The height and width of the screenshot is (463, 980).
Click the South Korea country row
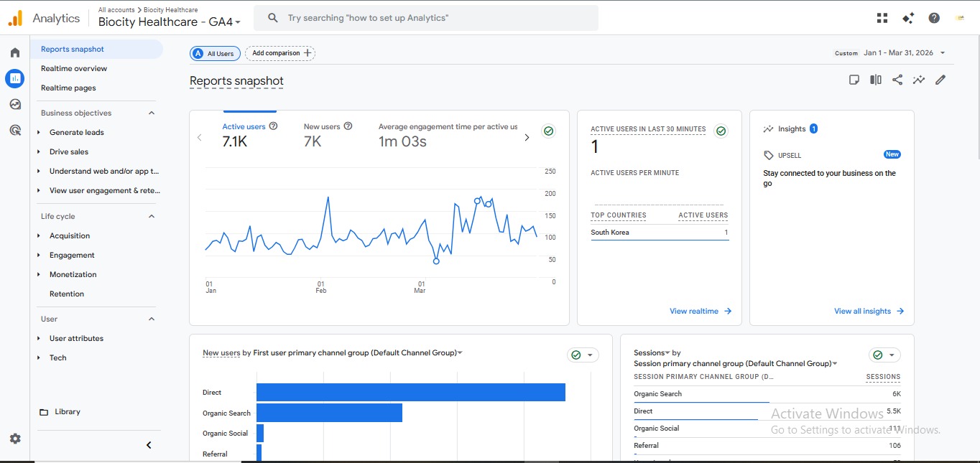click(x=660, y=233)
